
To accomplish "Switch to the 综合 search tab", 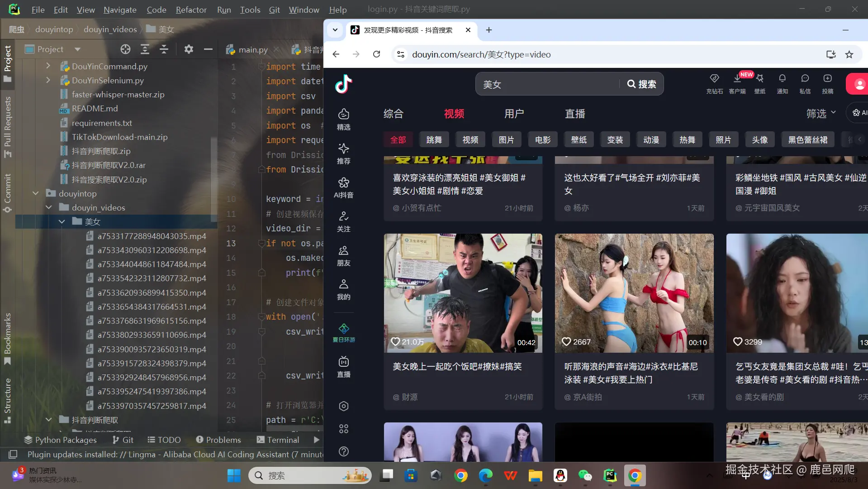I will pyautogui.click(x=394, y=114).
